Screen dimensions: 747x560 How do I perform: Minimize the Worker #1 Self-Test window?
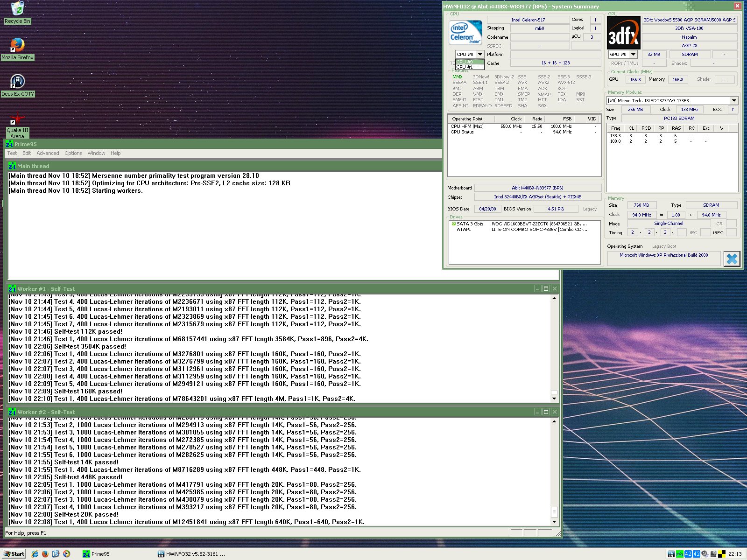[537, 289]
